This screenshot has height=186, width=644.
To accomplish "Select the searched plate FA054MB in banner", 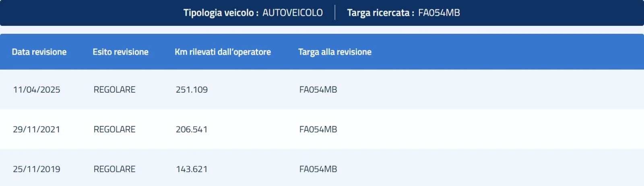I will click(439, 13).
